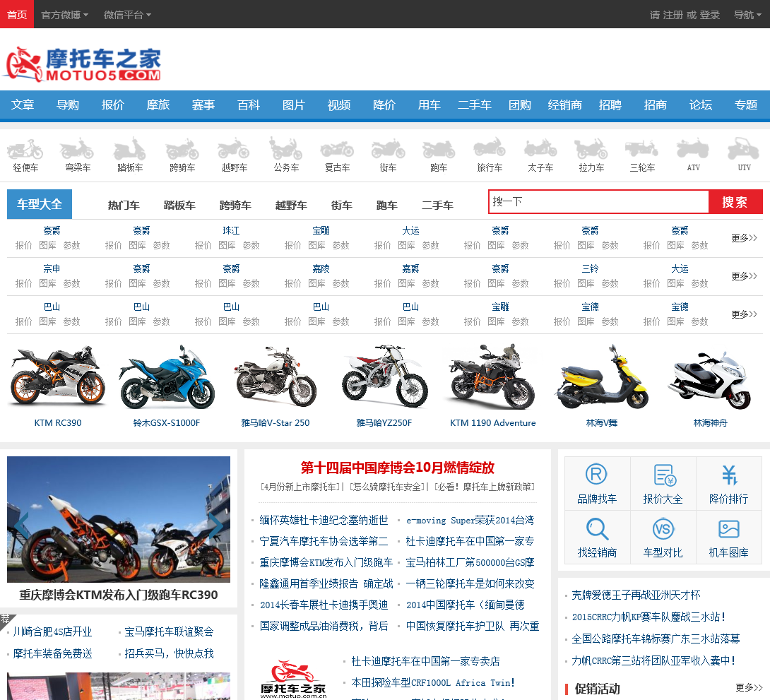Open the 招聘 menu item
Screen dimensions: 770x700
point(610,105)
